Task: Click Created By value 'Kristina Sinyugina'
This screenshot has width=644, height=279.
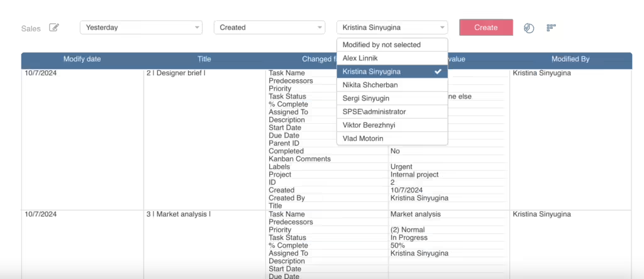Action: pyautogui.click(x=419, y=198)
